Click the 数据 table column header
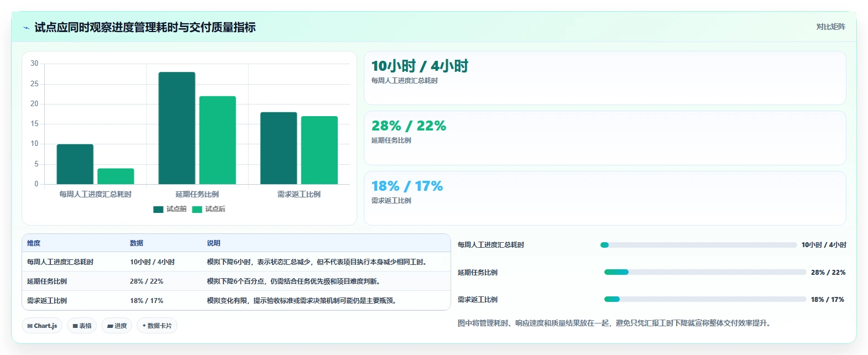Viewport: 868px width, 355px height. (137, 243)
